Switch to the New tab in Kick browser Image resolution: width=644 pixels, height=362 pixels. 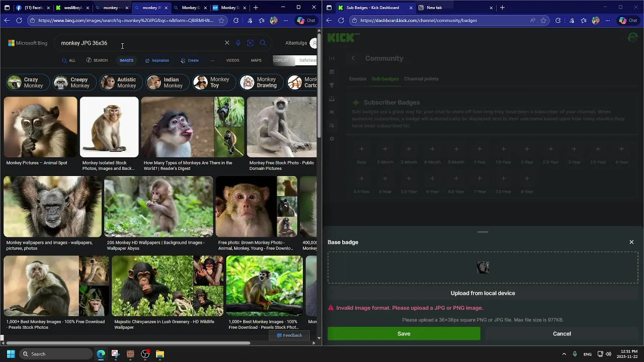[x=455, y=8]
